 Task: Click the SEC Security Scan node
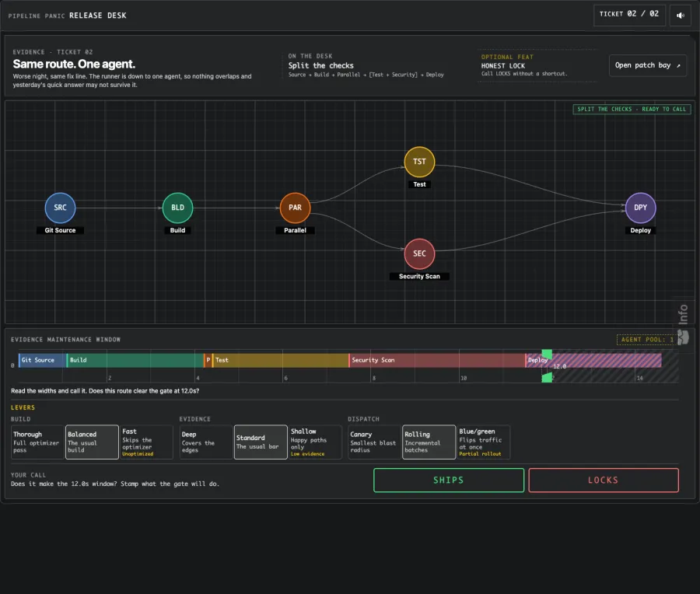pyautogui.click(x=419, y=253)
